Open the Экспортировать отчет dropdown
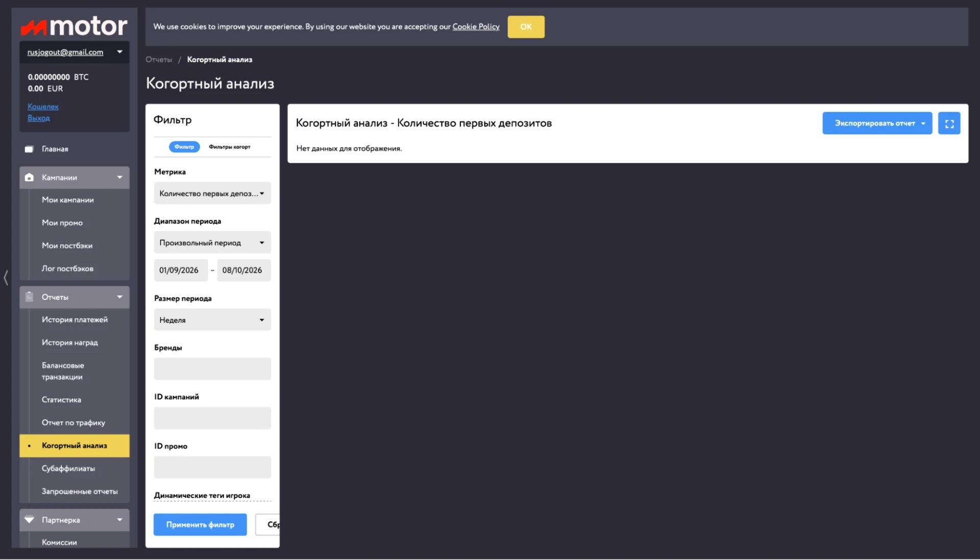 (877, 123)
